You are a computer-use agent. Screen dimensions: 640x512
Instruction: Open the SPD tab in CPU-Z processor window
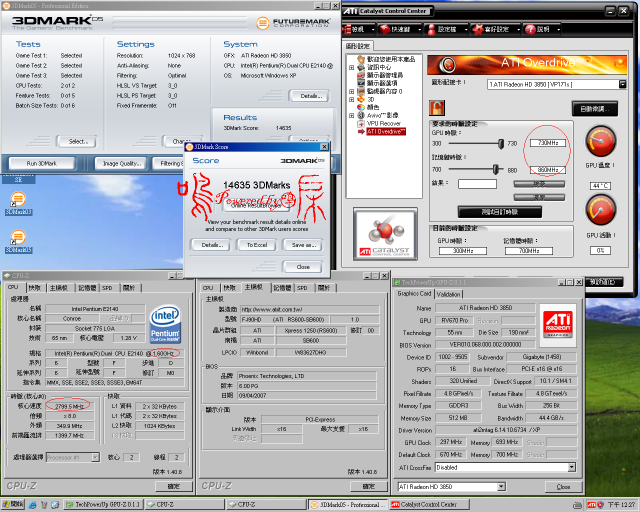pyautogui.click(x=107, y=288)
